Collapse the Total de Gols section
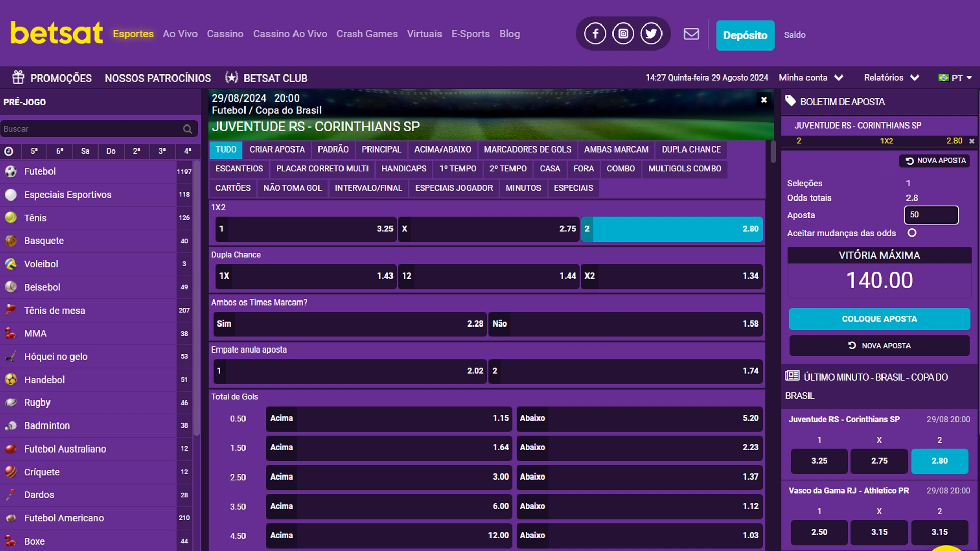Screen dimensions: 980x551 (x=487, y=397)
